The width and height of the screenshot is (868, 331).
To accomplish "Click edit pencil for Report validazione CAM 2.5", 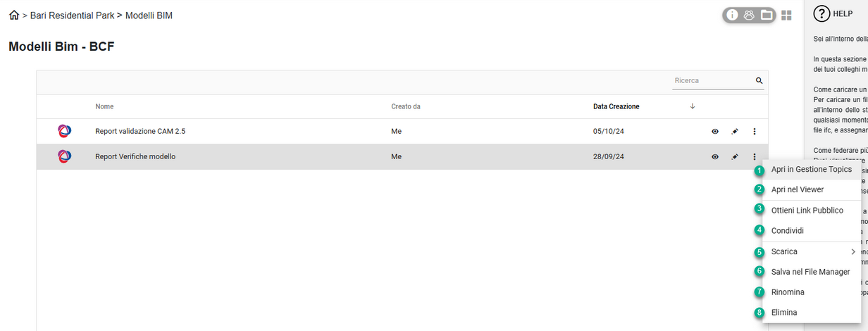I will click(735, 132).
